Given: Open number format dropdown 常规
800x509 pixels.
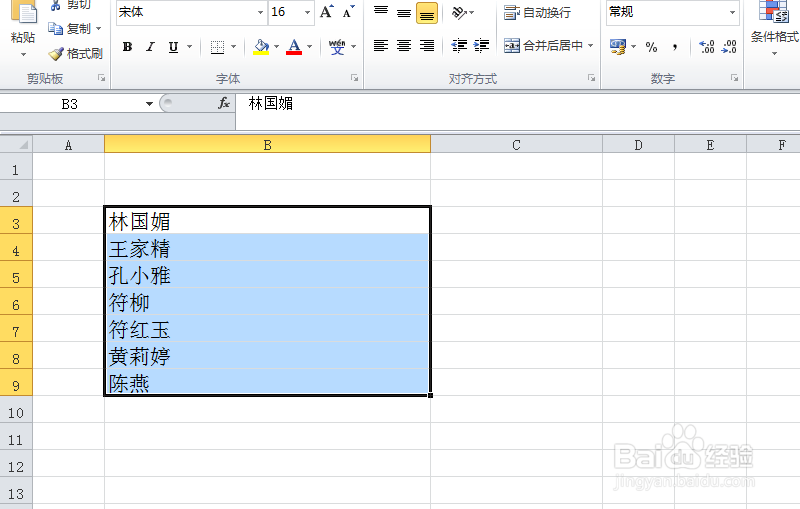Looking at the screenshot, I should [732, 12].
